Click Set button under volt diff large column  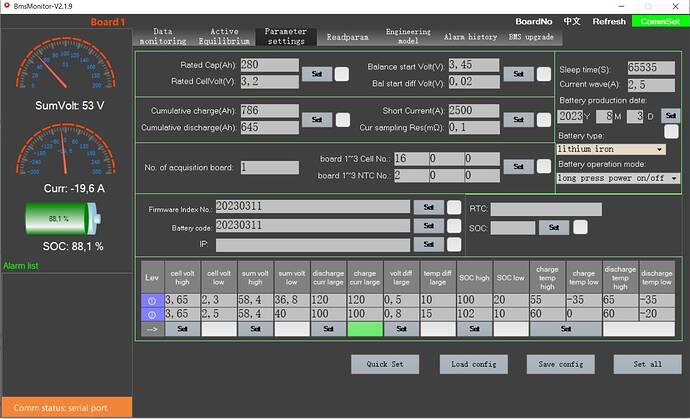401,329
